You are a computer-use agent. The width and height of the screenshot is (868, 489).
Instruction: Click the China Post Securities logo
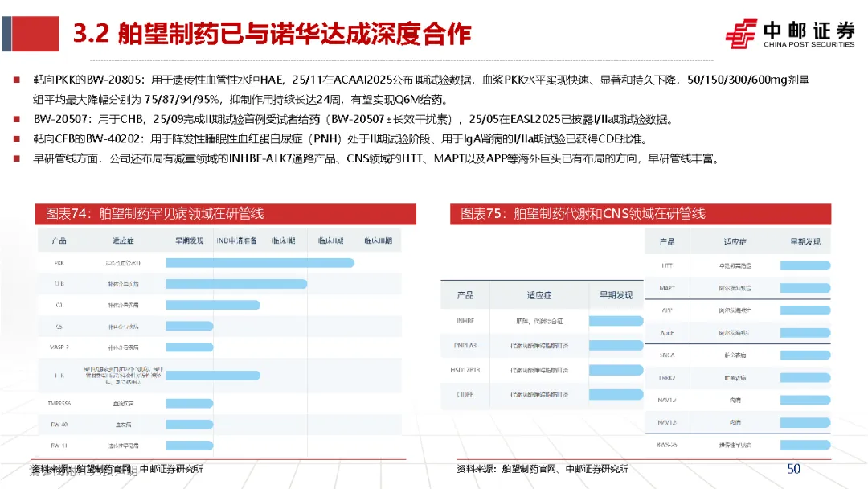[x=790, y=35]
